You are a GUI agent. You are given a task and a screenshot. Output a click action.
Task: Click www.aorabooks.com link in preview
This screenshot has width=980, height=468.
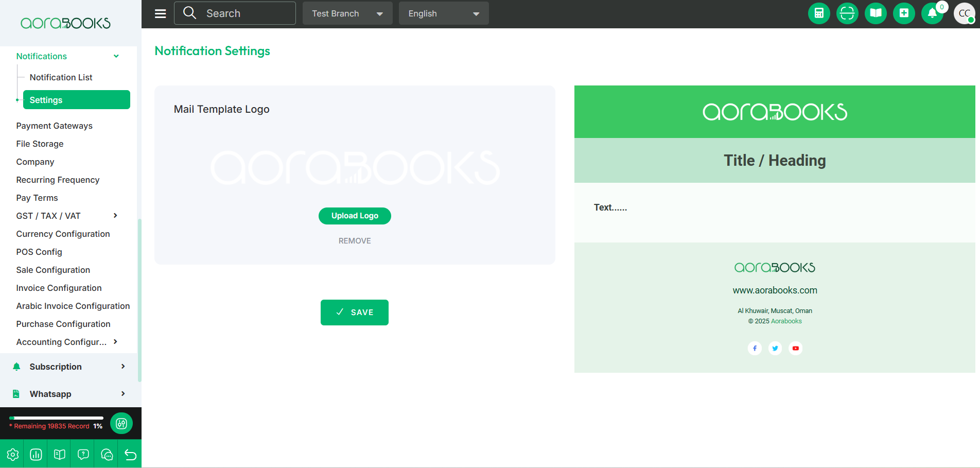(x=775, y=290)
